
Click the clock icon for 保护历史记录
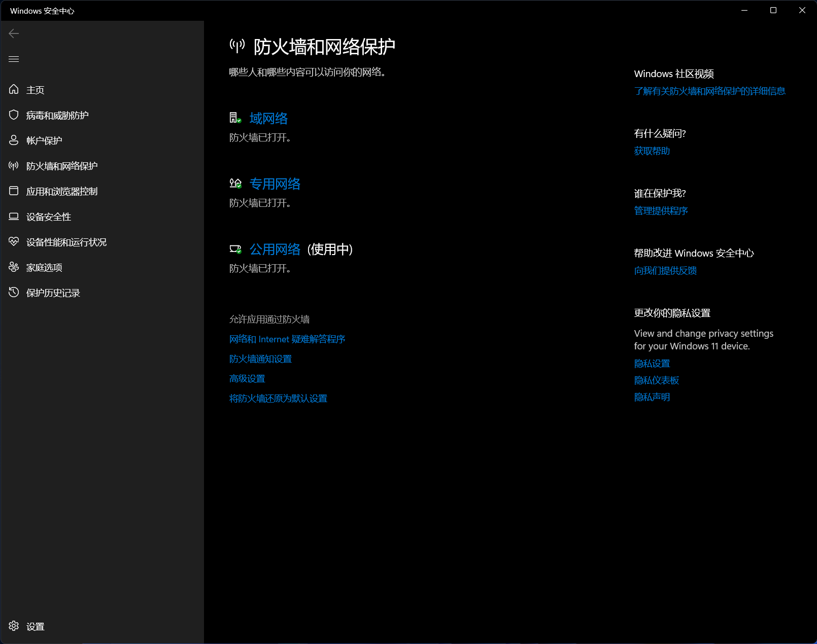(14, 293)
